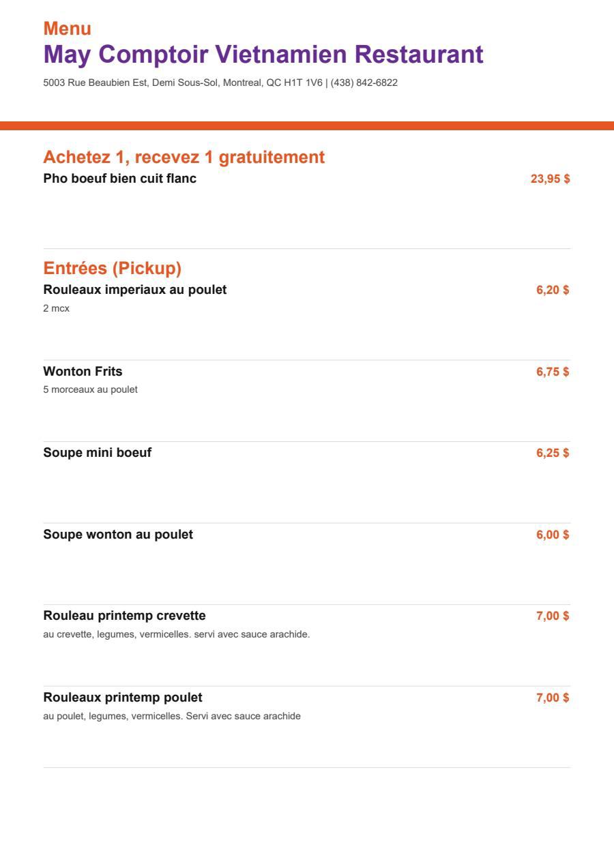Screen dimensions: 614x868
Task: Open the Rouleaux printemp poulet item
Action: (123, 698)
